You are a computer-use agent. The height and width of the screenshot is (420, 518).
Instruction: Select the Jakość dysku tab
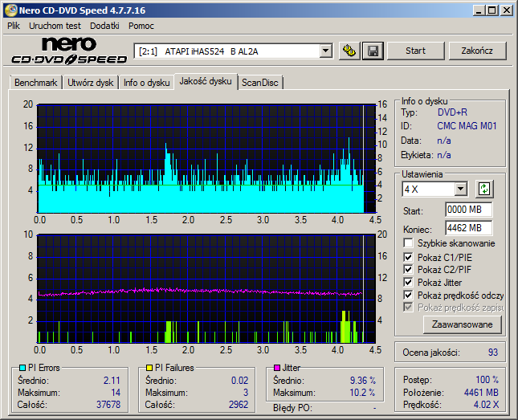click(x=206, y=81)
